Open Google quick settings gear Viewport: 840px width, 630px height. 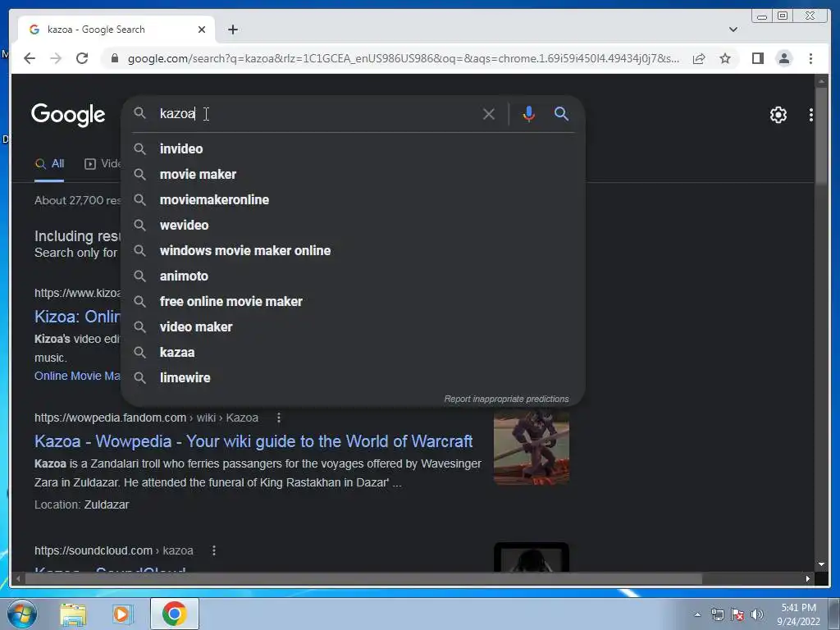(x=778, y=115)
